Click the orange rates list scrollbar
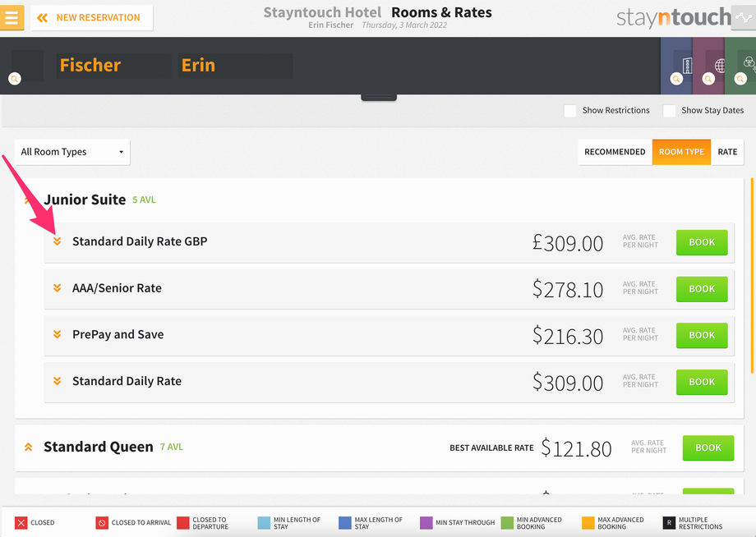 point(752,276)
